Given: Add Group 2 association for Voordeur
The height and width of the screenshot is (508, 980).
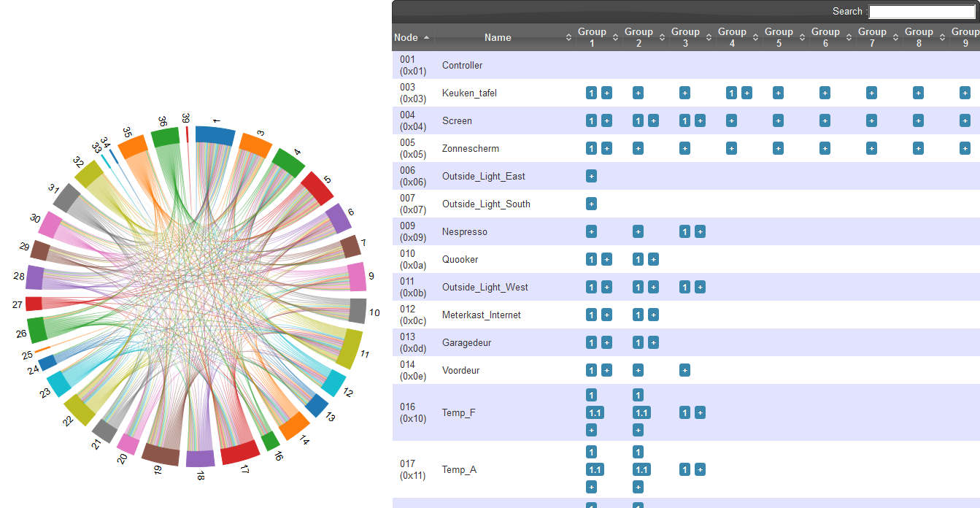Looking at the screenshot, I should point(638,370).
